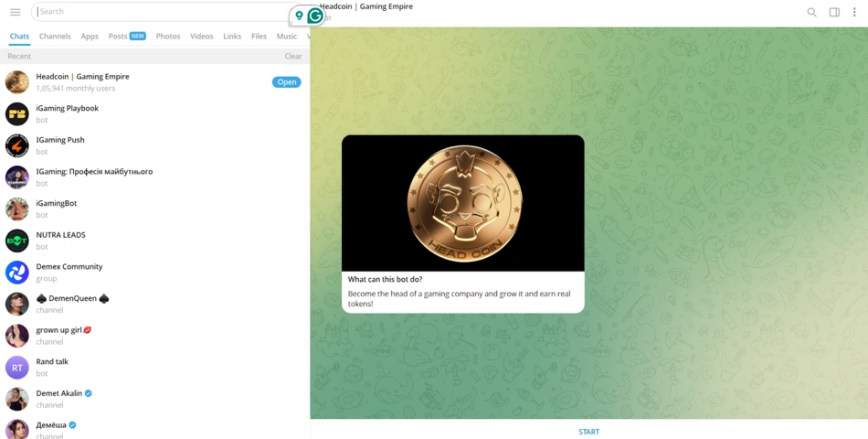Select the iGaming Playbook bot row
Viewport: 868px width, 439px height.
pos(154,113)
